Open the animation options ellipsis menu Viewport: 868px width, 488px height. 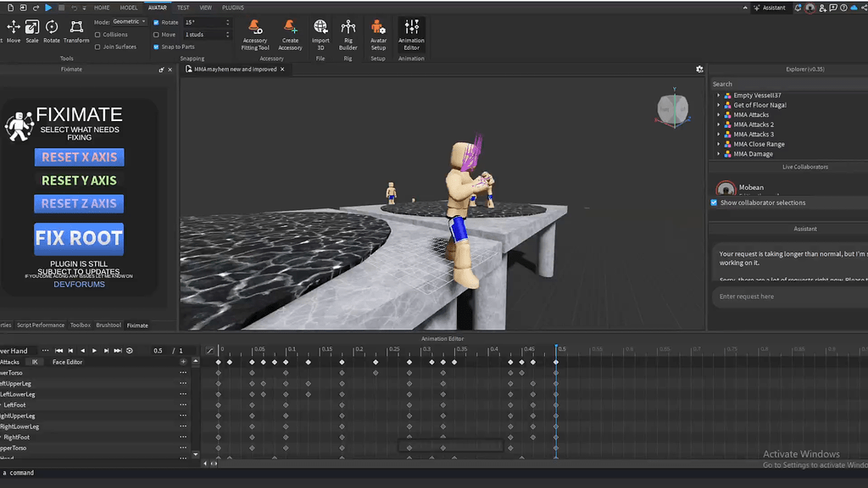pos(46,351)
